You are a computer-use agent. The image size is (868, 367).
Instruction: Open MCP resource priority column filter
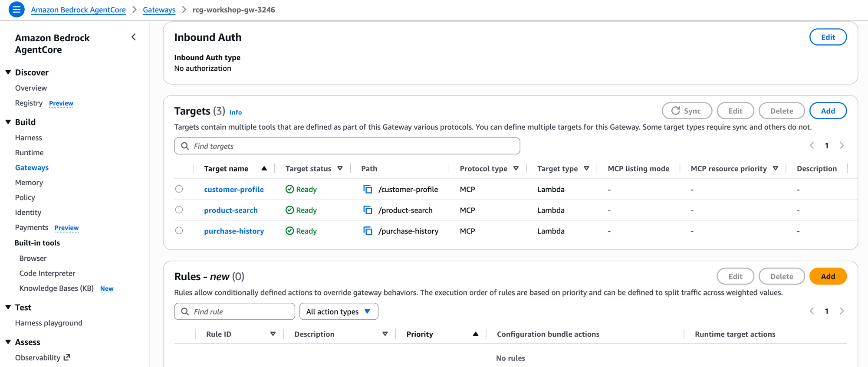(776, 168)
